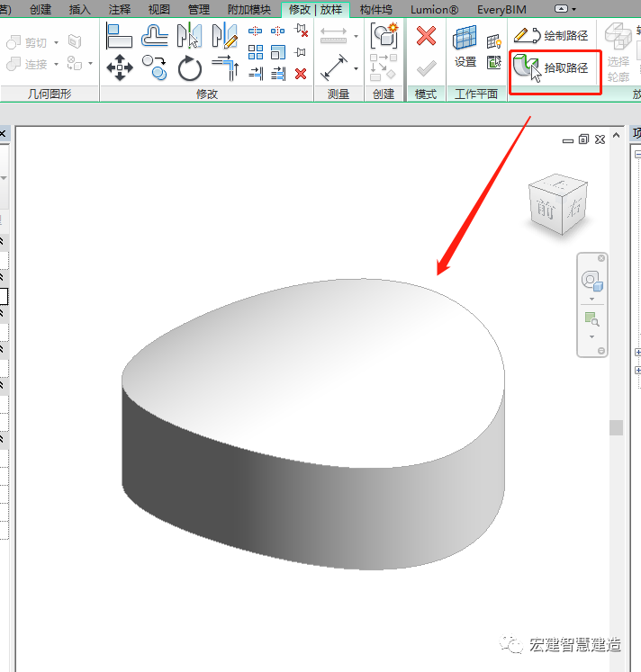
Task: Click the zoom region icon on navigation bar
Action: [x=591, y=319]
